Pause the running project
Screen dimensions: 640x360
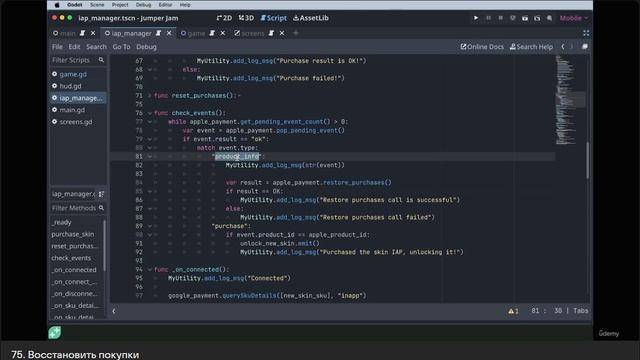[x=488, y=18]
